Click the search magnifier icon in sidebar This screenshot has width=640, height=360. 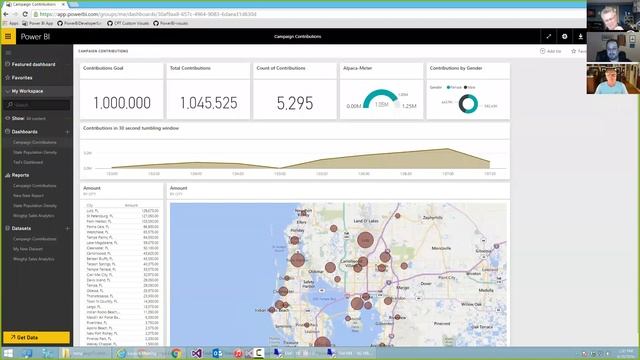tap(10, 105)
